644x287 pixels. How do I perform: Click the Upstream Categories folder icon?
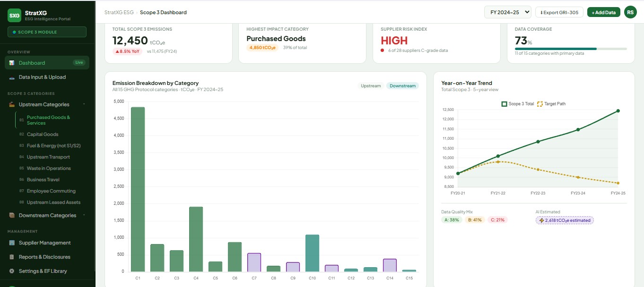coord(12,104)
